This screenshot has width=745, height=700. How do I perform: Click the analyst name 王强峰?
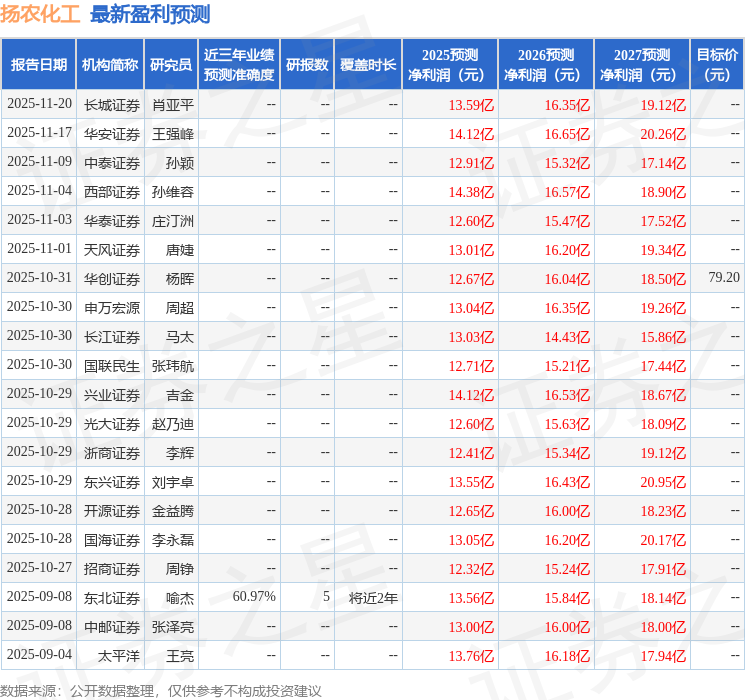[x=173, y=134]
